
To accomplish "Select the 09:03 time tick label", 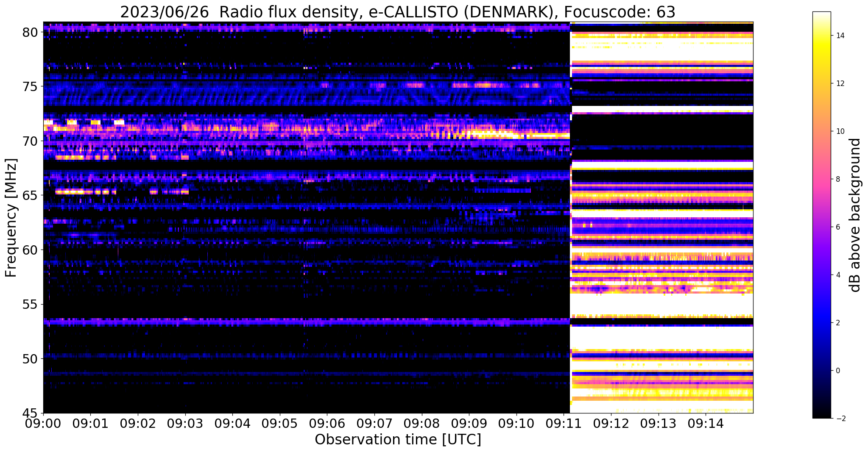I will point(185,423).
